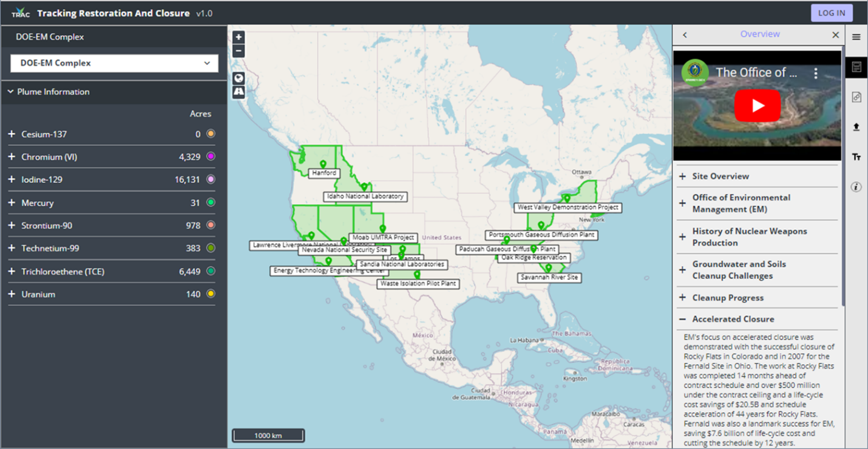The image size is (868, 449).
Task: Expand the Strontium-90 row
Action: [12, 225]
